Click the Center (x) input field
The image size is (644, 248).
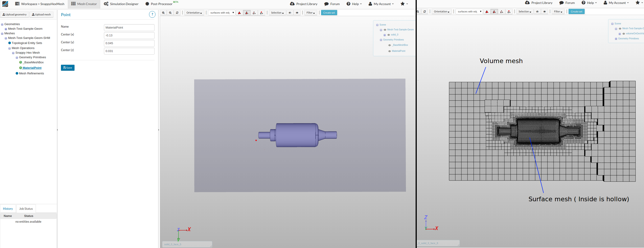129,35
